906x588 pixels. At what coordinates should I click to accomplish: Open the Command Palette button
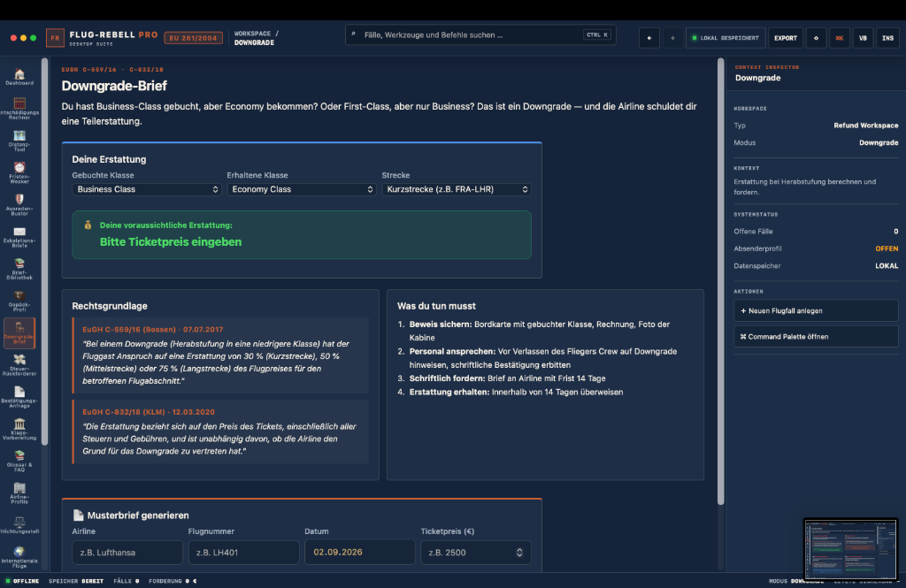816,337
